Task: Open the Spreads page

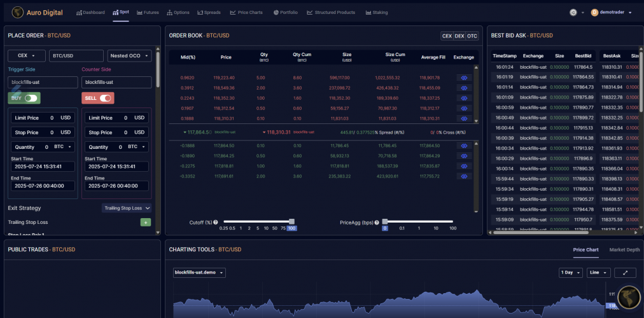Action: [209, 13]
